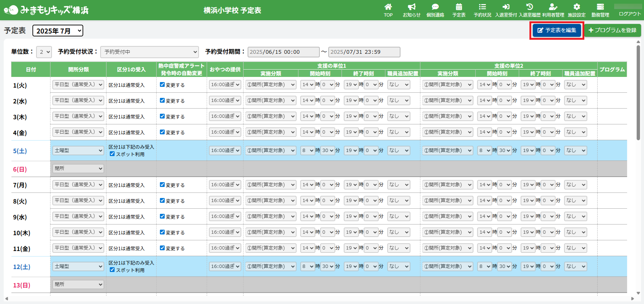Viewport: 644px width, 304px height.
Task: Open 入退室履歴 history clock icon
Action: 529,7
